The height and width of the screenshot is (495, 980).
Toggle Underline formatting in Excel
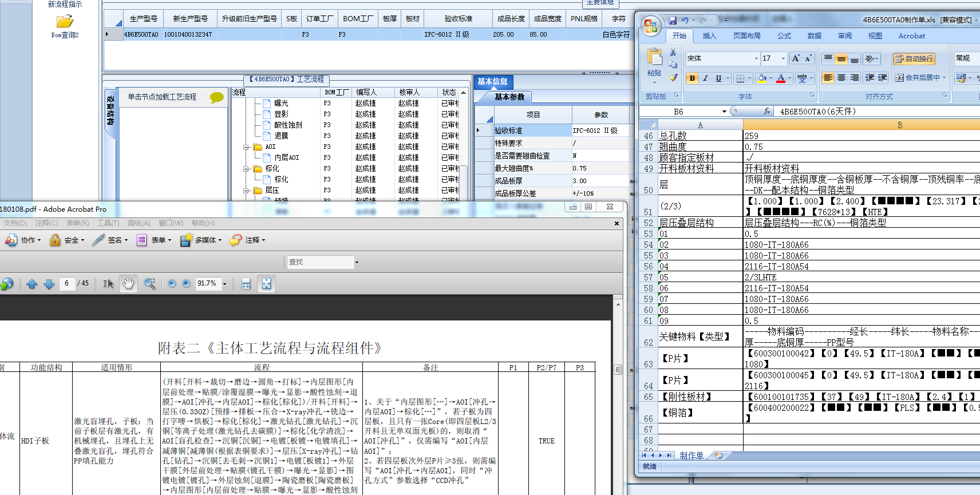pos(718,78)
